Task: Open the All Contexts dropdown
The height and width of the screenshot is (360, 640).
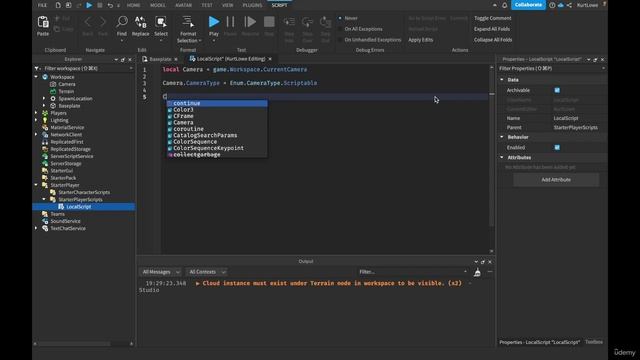Action: (207, 272)
